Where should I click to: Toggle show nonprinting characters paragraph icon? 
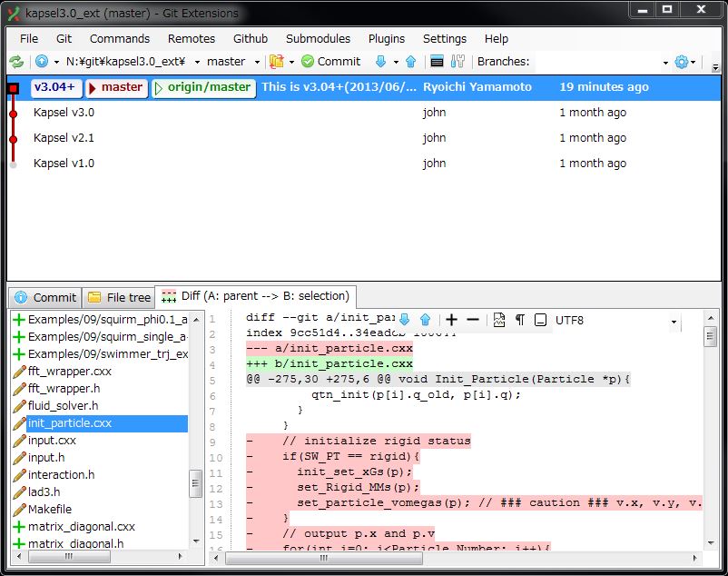tap(520, 320)
